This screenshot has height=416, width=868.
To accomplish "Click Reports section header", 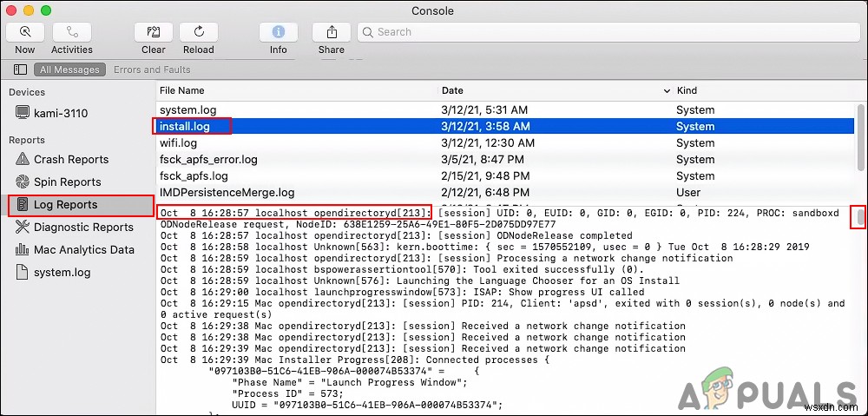I will [27, 140].
